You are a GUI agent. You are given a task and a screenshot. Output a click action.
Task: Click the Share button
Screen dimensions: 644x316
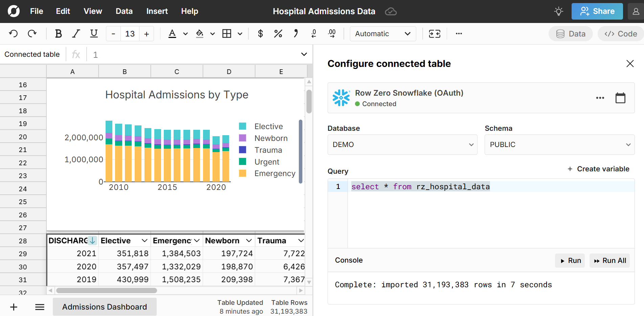pyautogui.click(x=597, y=11)
